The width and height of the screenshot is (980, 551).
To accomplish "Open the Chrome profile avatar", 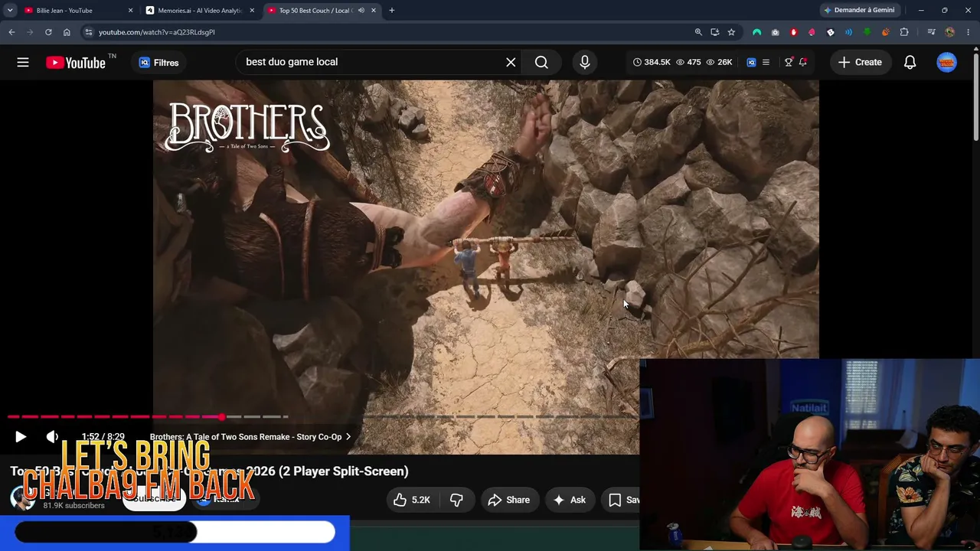I will coord(950,32).
